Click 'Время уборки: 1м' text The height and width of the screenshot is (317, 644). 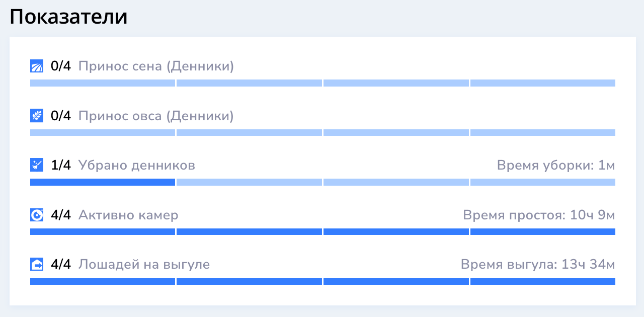pos(556,166)
